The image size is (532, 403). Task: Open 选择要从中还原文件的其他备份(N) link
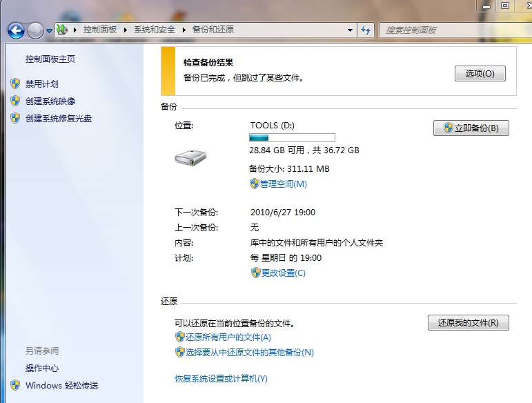(249, 353)
